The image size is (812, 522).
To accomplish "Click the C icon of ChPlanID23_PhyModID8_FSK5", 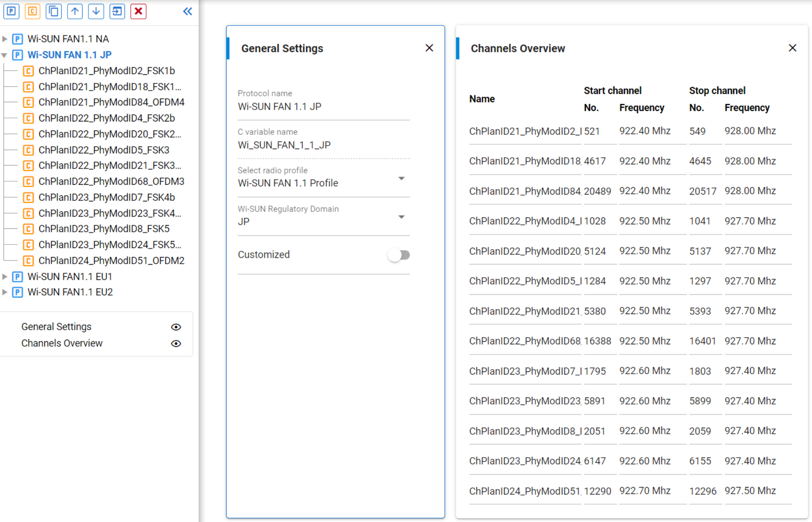I will point(28,229).
